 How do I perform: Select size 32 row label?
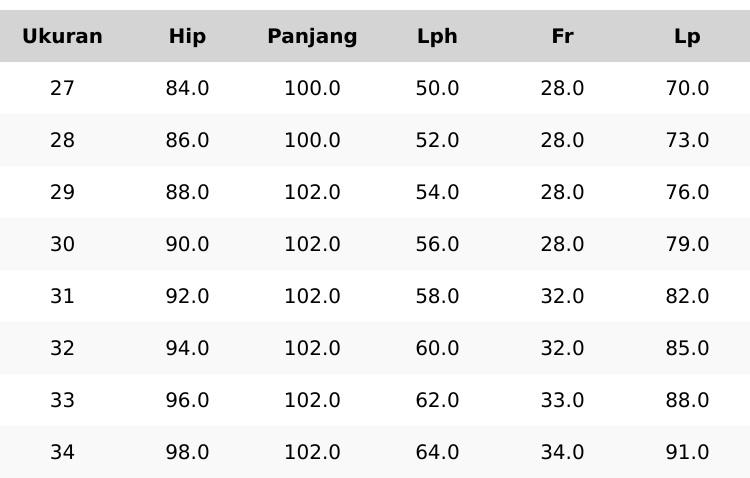point(62,349)
